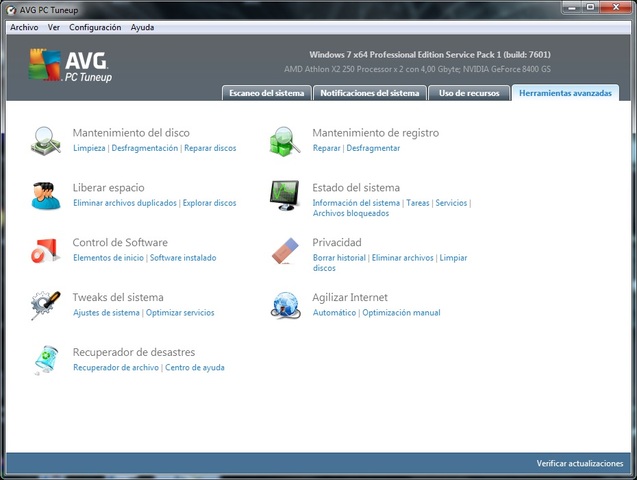Open the Tareas link
The height and width of the screenshot is (480, 637).
click(x=418, y=203)
